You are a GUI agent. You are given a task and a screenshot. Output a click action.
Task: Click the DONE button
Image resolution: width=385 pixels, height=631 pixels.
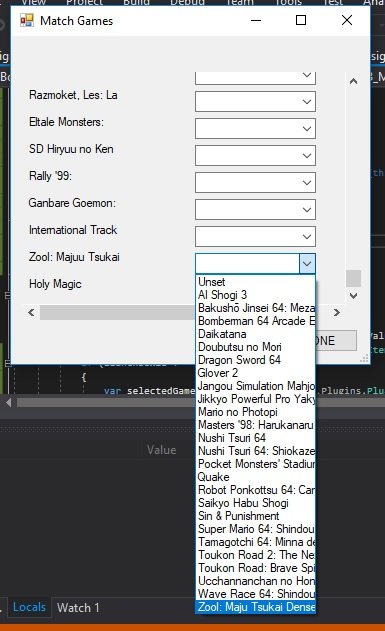coord(335,341)
